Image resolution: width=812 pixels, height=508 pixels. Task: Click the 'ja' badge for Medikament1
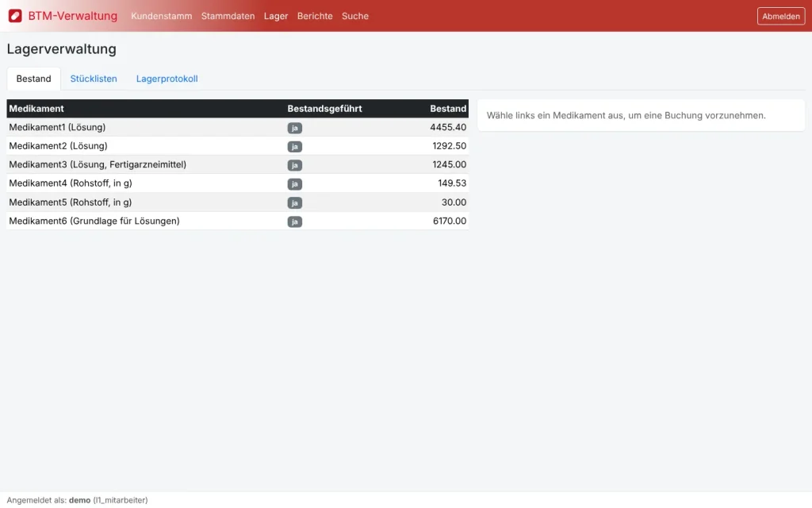pos(295,128)
